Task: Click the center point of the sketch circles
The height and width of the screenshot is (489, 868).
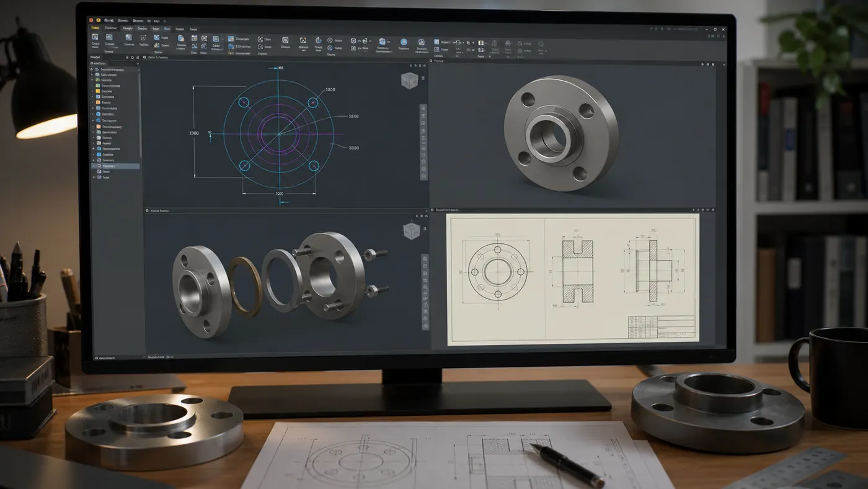Action: 279,133
